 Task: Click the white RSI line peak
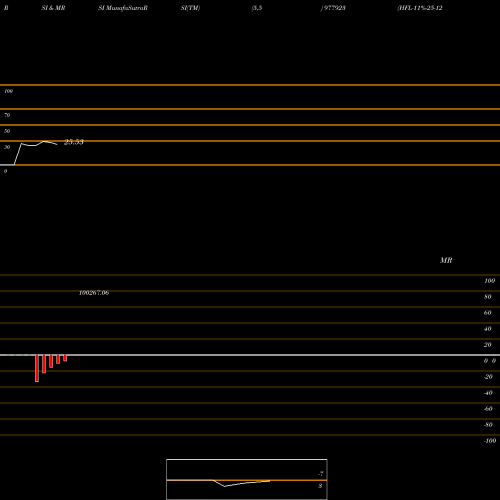tap(44, 141)
